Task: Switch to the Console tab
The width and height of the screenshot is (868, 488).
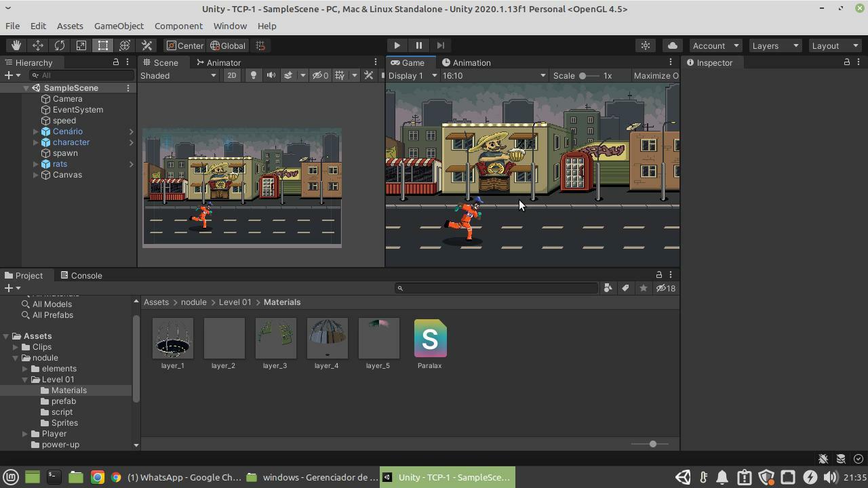Action: click(x=81, y=275)
